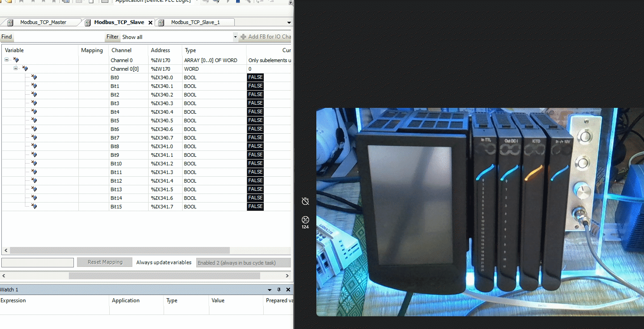Click the Address column header
644x329 pixels.
(x=165, y=50)
